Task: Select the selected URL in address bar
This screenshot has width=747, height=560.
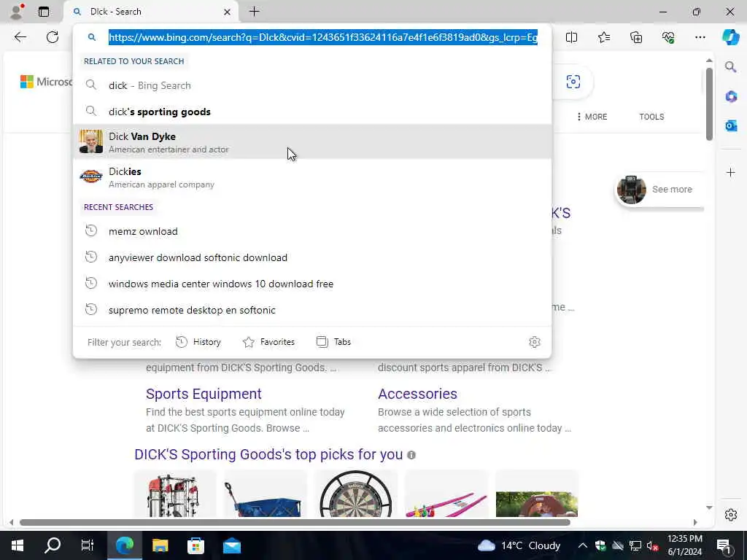Action: [x=323, y=37]
